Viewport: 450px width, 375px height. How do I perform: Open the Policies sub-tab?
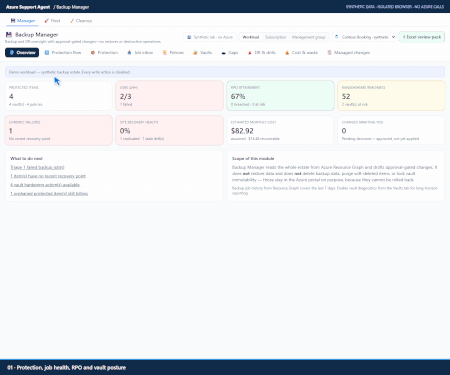pyautogui.click(x=173, y=53)
